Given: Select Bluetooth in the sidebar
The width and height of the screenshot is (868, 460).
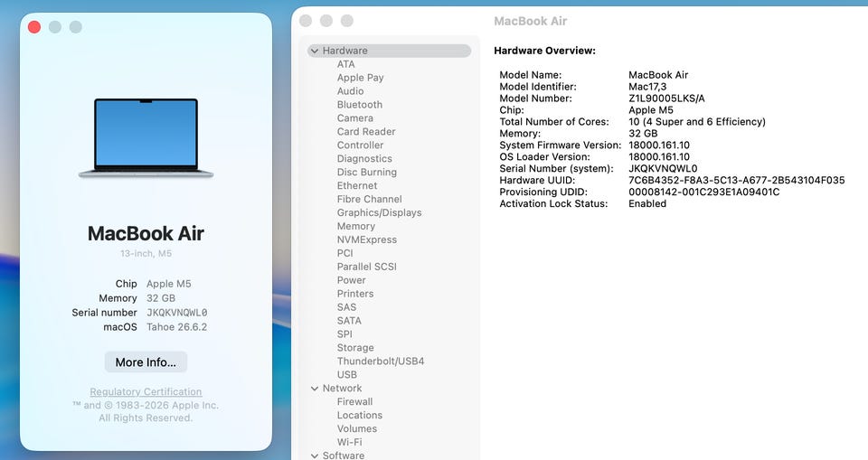Looking at the screenshot, I should [359, 105].
